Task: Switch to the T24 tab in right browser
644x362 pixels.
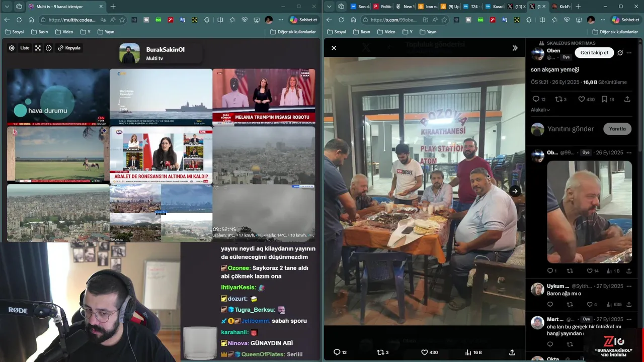Action: [x=471, y=7]
